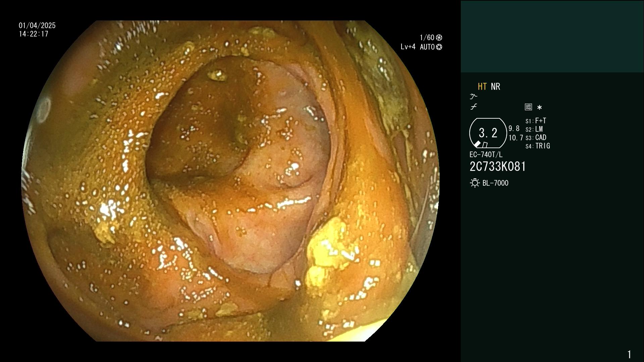Click the asterisk indicator next to sliders icon

[539, 108]
